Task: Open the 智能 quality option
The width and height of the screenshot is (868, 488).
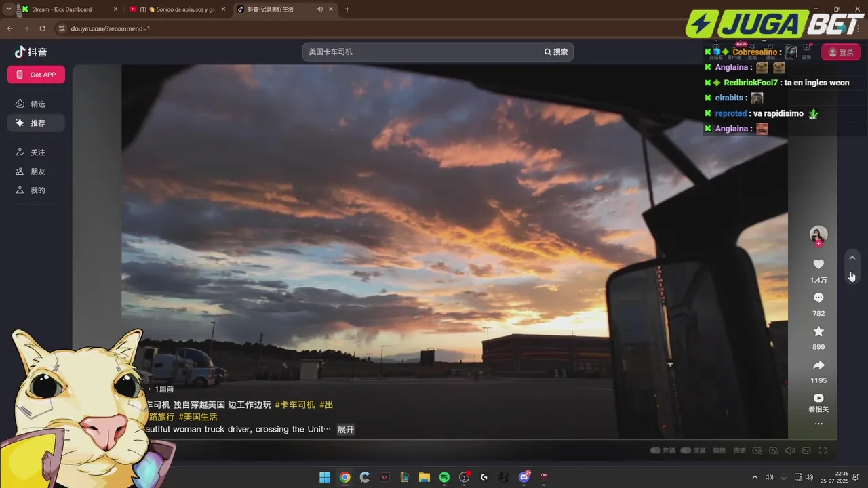Action: pos(719,451)
